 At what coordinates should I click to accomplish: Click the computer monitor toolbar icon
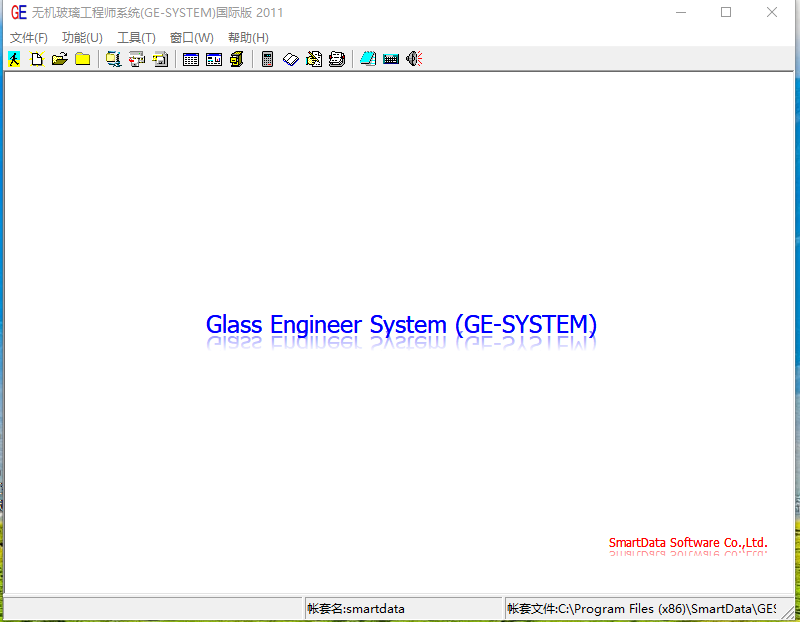[x=113, y=59]
